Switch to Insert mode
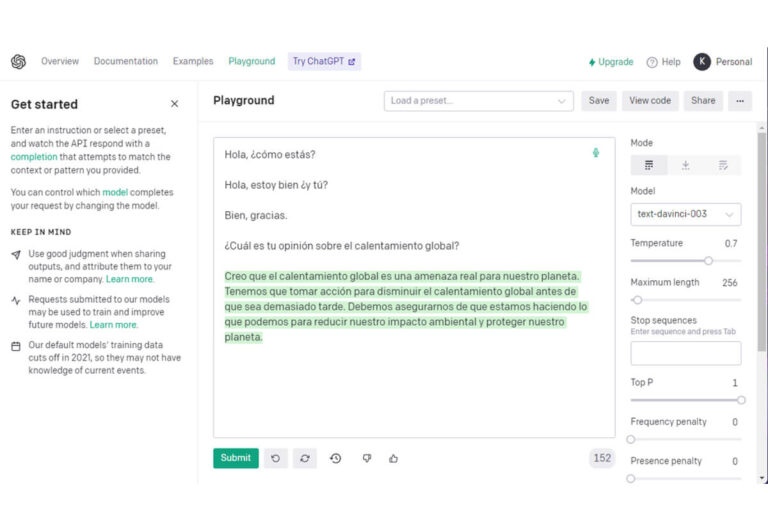Image resolution: width=768 pixels, height=512 pixels. tap(686, 165)
